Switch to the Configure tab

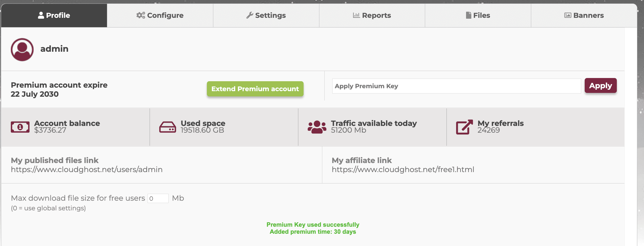(160, 15)
